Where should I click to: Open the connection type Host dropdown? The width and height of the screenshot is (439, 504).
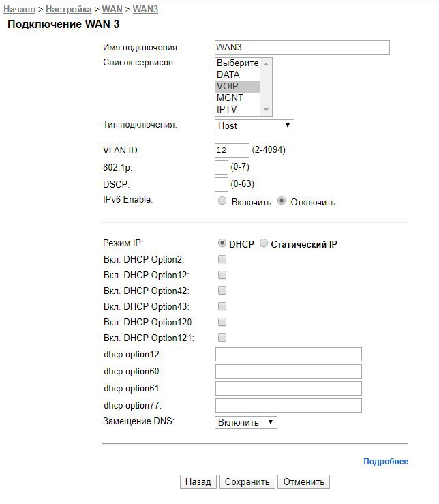coord(254,125)
